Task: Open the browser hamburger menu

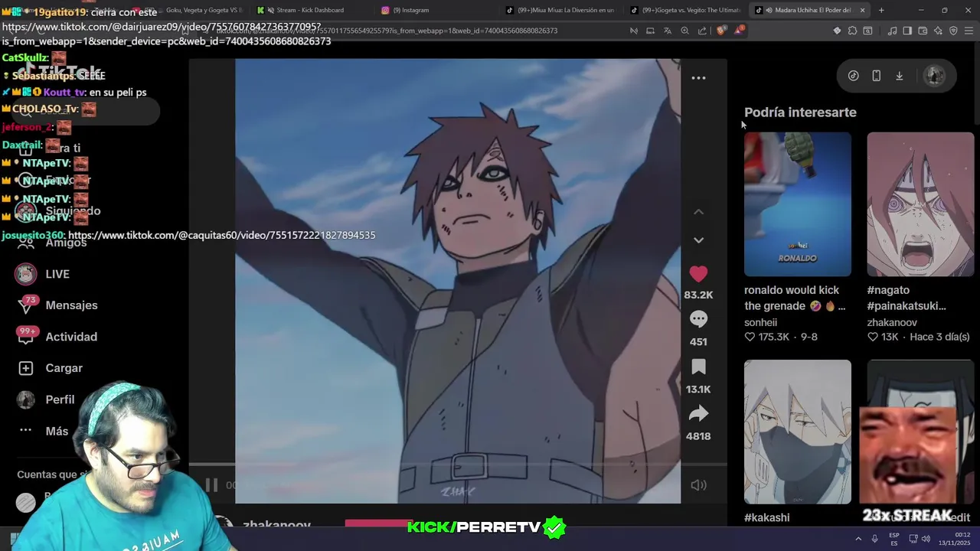Action: click(969, 31)
